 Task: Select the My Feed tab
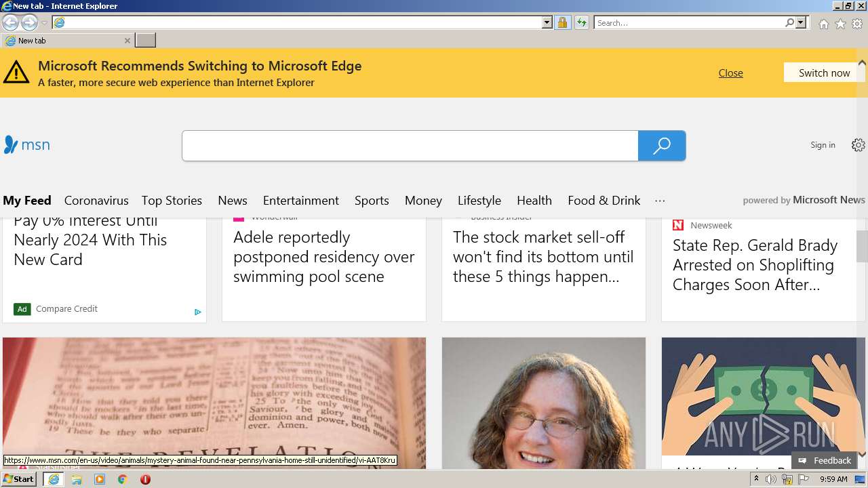click(x=27, y=201)
